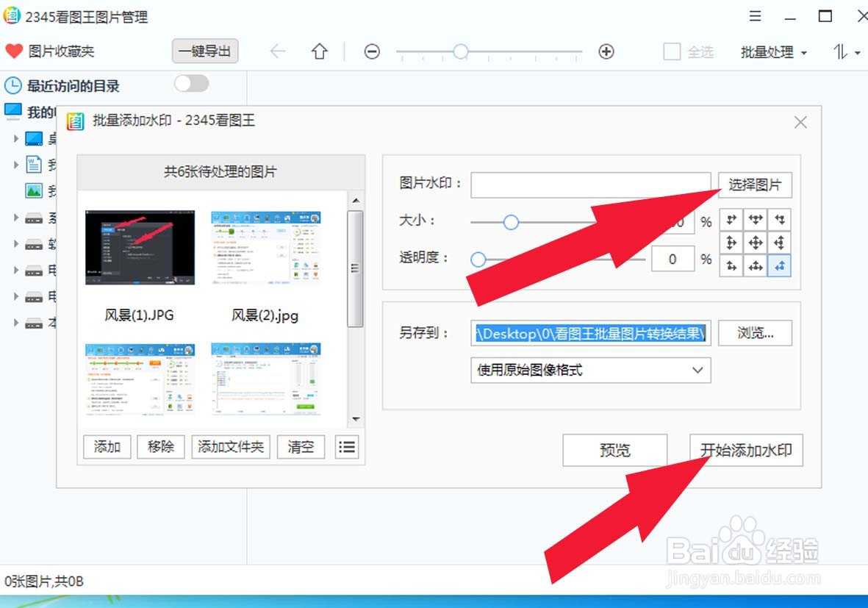This screenshot has width=868, height=608.
Task: Select top-center watermark position
Action: (755, 220)
